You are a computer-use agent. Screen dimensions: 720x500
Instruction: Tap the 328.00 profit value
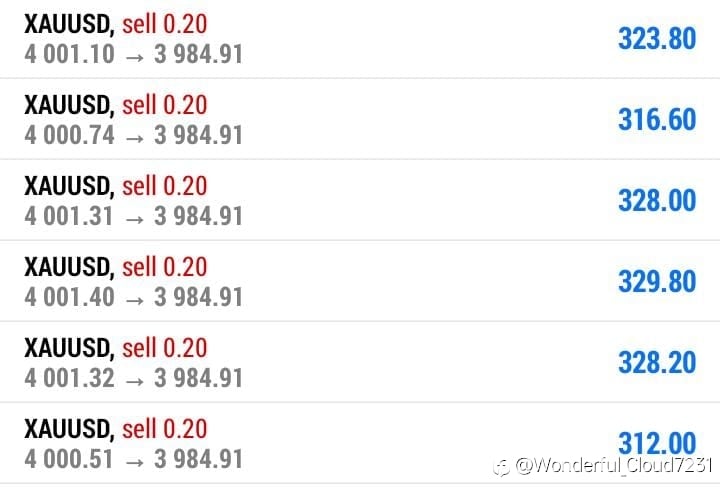[656, 200]
